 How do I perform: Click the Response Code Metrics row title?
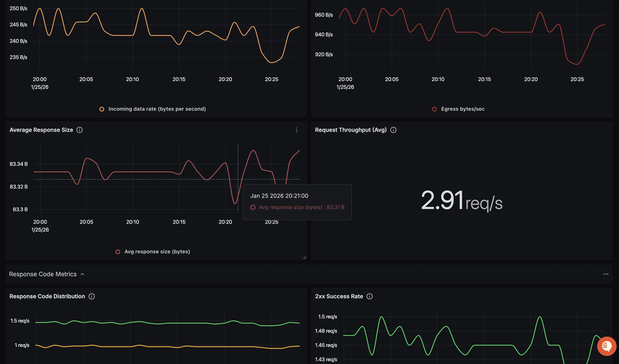[43, 274]
